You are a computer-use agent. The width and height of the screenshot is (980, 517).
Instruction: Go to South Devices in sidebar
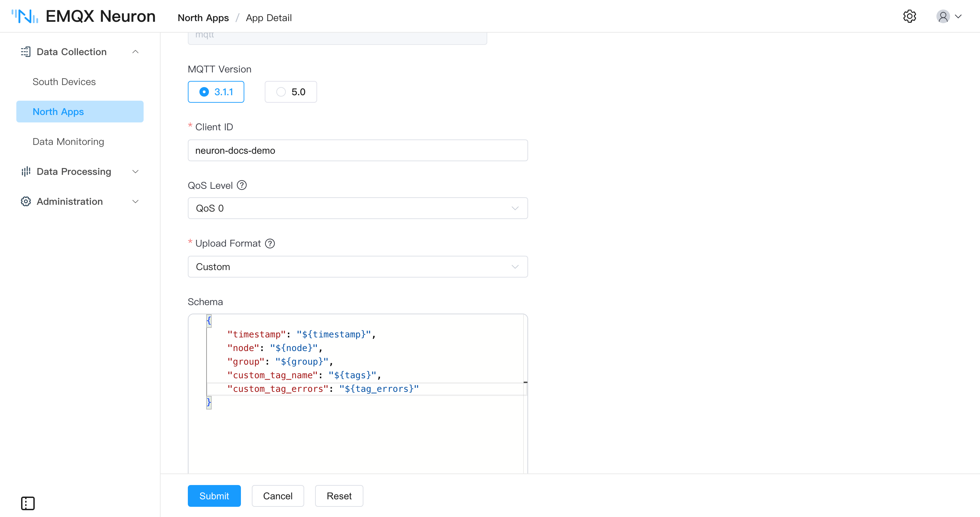(64, 82)
